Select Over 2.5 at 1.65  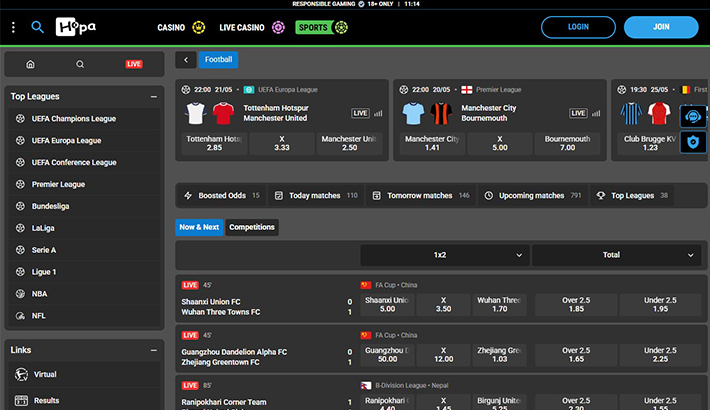(x=576, y=355)
